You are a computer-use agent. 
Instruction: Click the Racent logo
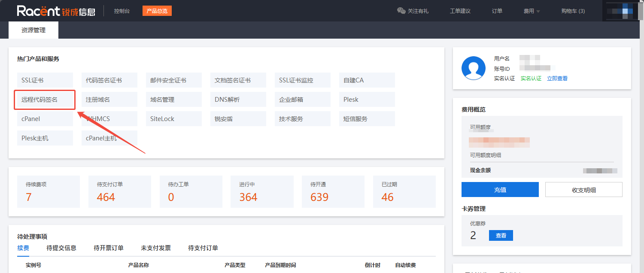(56, 11)
